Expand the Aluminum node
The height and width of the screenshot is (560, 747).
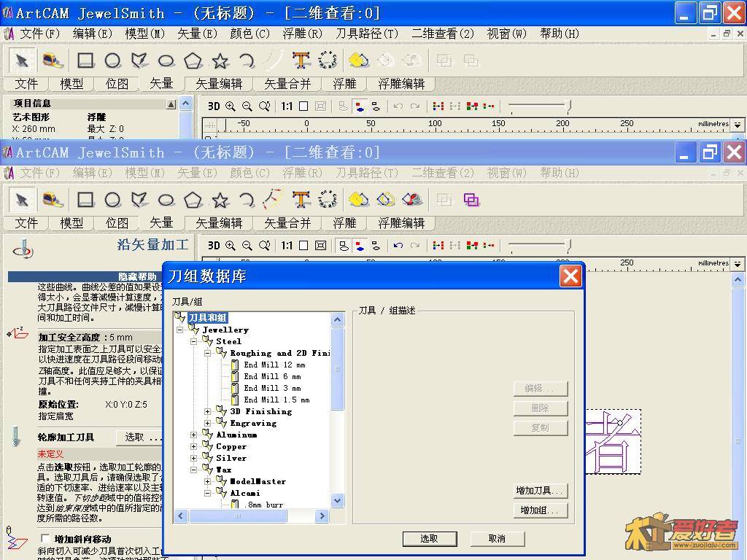193,435
